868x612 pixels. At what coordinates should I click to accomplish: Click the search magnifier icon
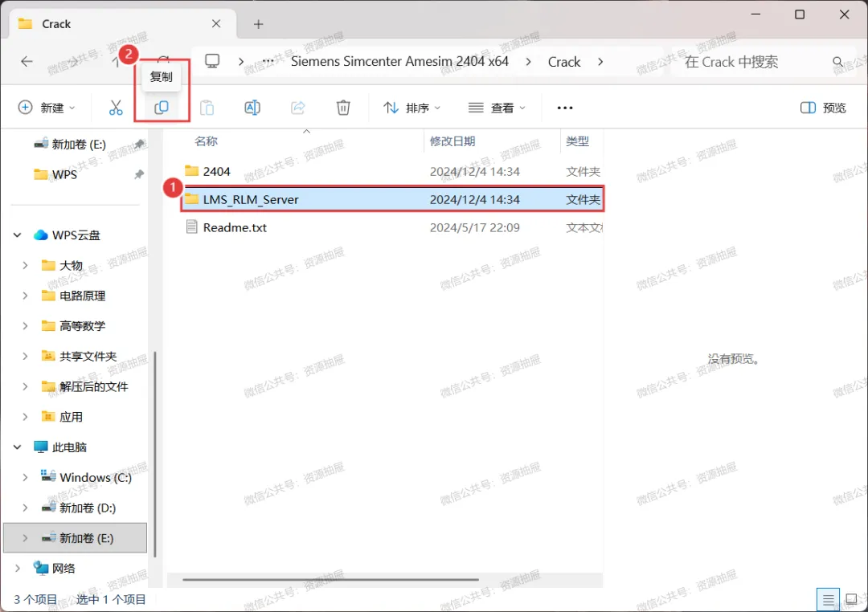click(837, 61)
